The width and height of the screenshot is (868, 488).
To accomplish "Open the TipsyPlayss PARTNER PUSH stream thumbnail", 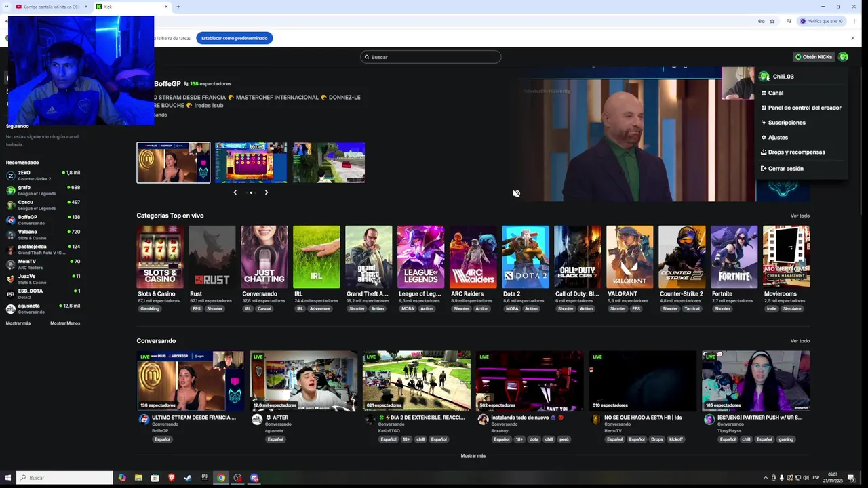I will tap(755, 381).
